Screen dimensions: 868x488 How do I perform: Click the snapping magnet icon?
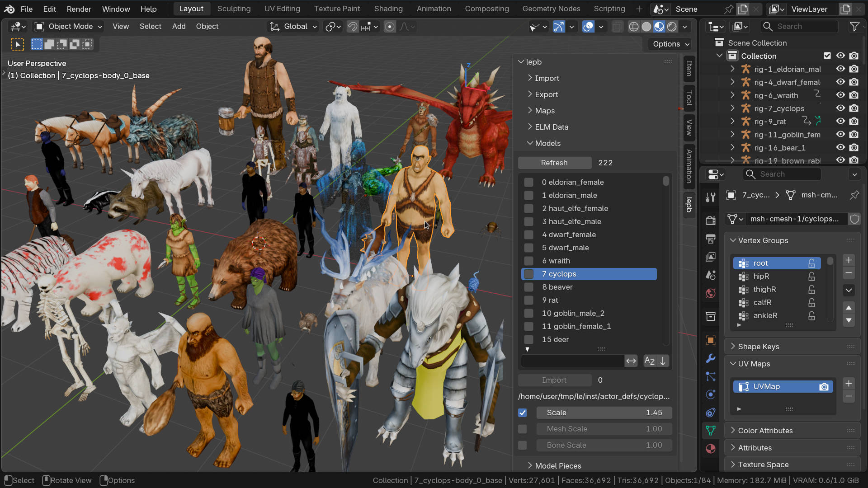tap(352, 27)
